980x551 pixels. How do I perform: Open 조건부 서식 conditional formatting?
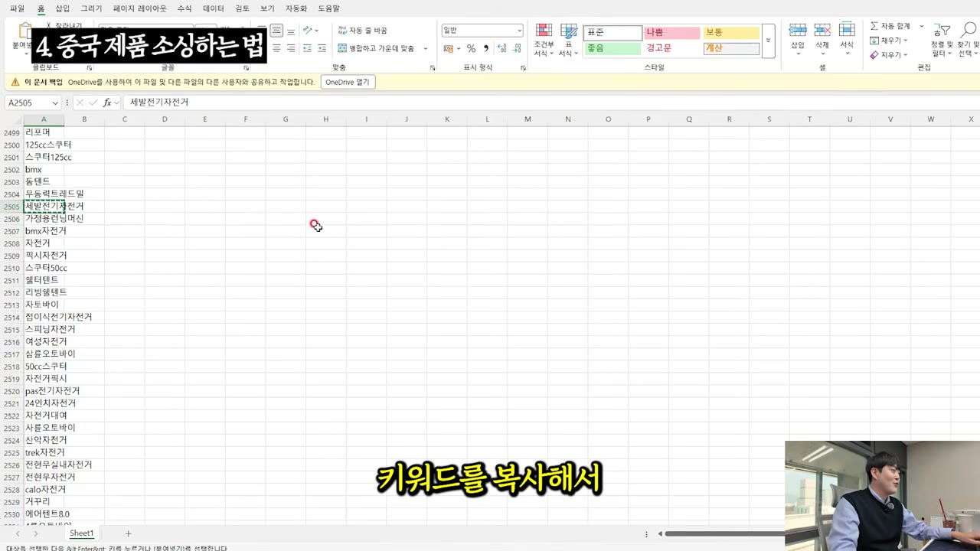pos(544,41)
